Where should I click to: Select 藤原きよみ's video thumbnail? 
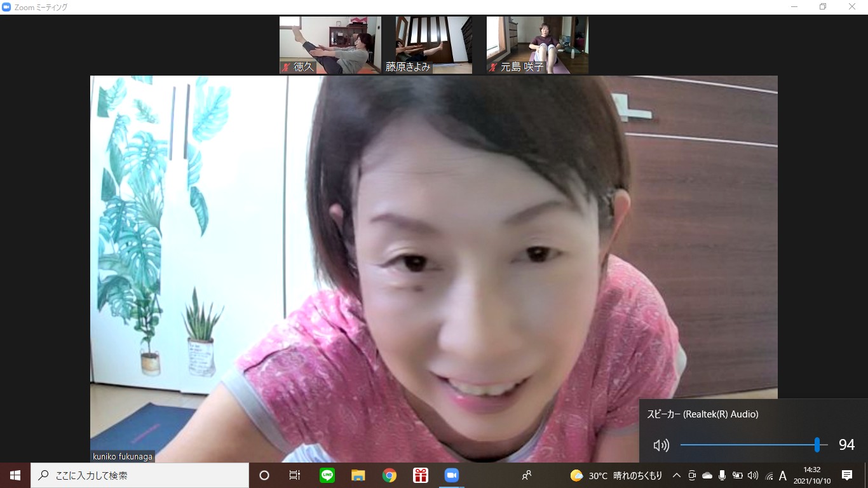[x=434, y=45]
